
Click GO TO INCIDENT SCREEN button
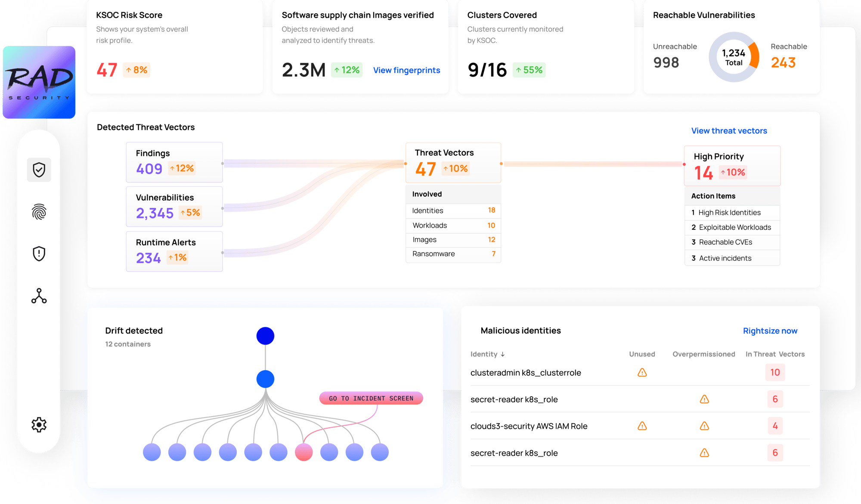(370, 397)
